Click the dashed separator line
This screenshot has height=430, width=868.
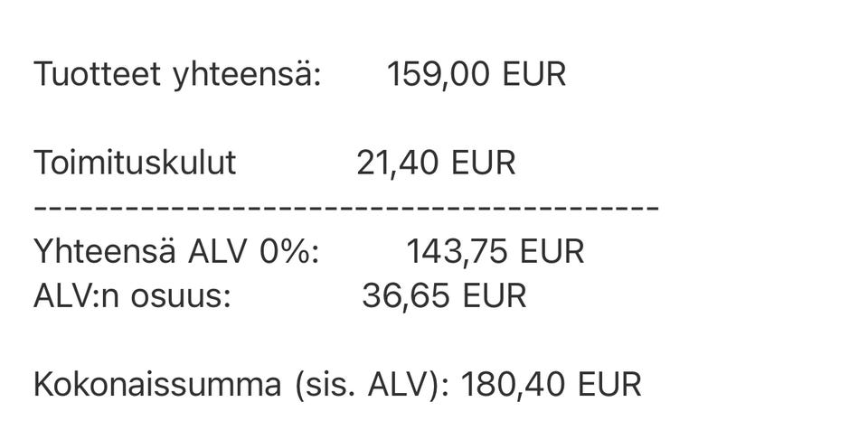point(346,208)
